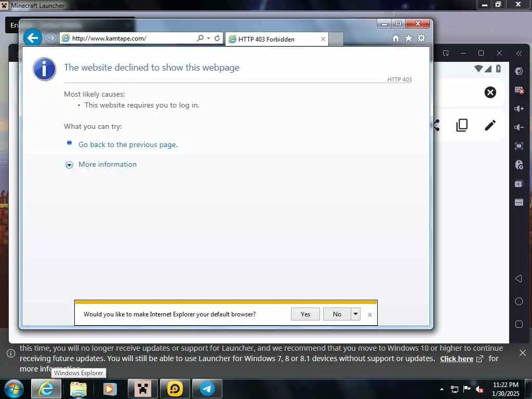Click the yellow emulator taskbar icon
Image resolution: width=532 pixels, height=399 pixels.
pos(175,389)
